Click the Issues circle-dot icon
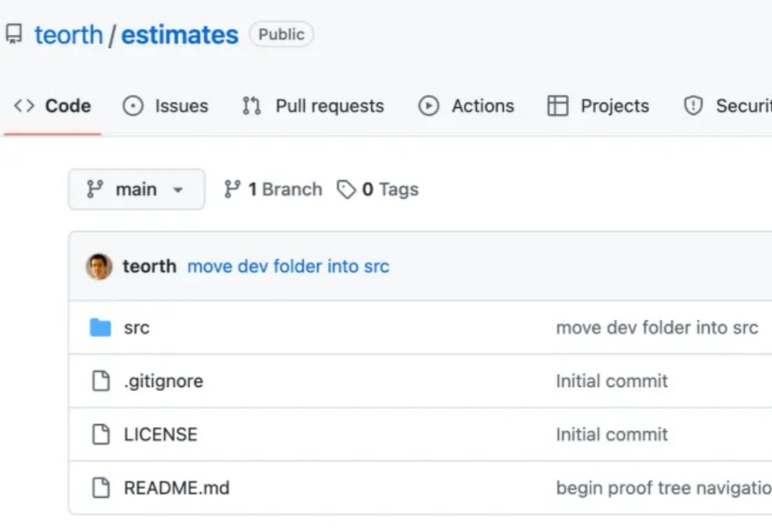The width and height of the screenshot is (772, 532). [133, 106]
